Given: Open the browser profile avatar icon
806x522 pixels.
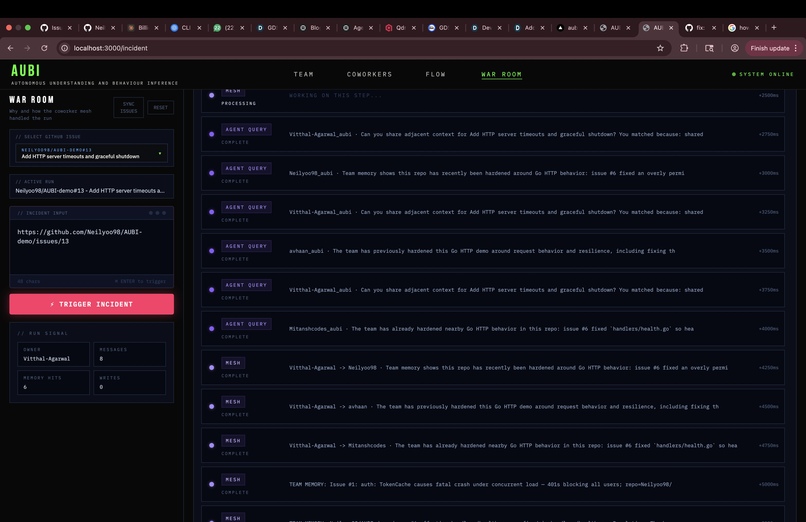Looking at the screenshot, I should pyautogui.click(x=735, y=48).
